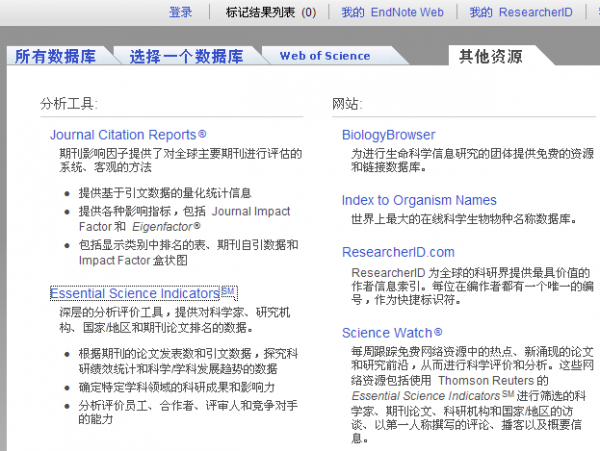Click description 世界上最大的在线科学生物物种名称数据库
This screenshot has height=451, width=600.
point(464,219)
